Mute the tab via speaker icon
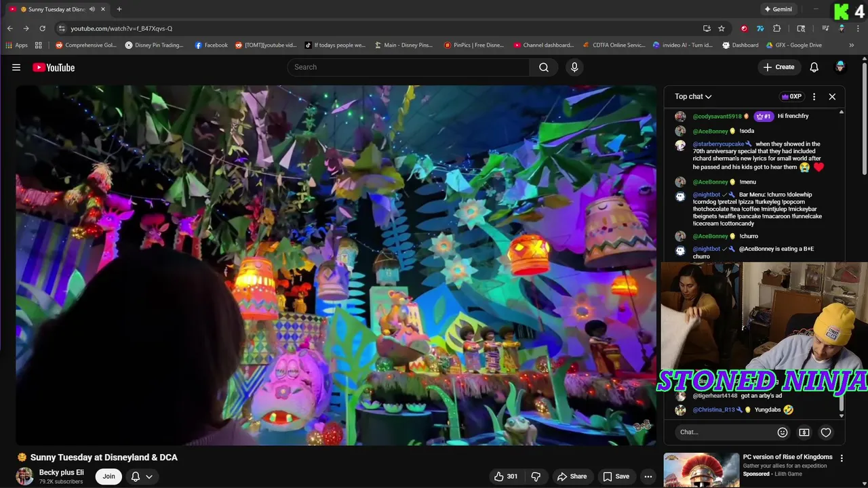This screenshot has height=488, width=868. tap(92, 9)
